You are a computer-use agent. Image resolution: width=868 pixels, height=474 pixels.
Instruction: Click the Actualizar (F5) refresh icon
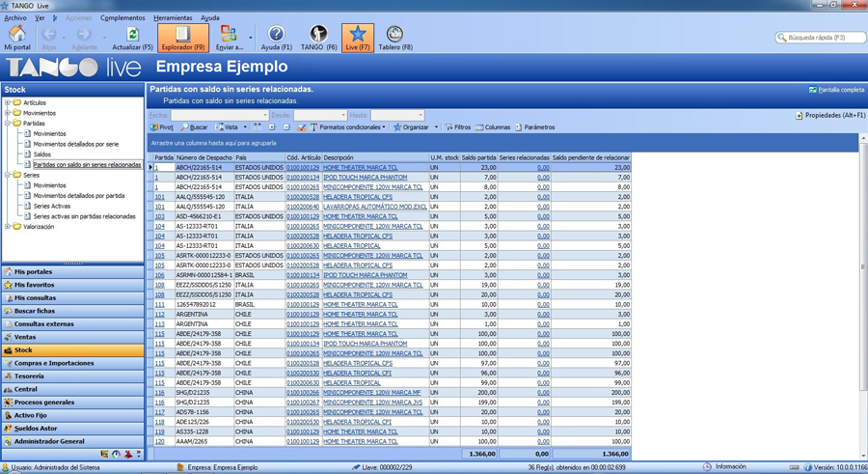coord(132,35)
